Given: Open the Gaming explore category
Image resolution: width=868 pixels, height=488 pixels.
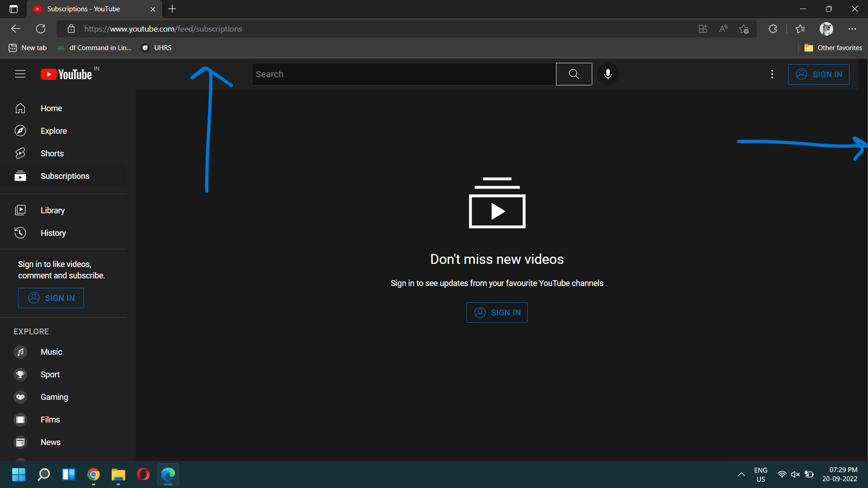Looking at the screenshot, I should [54, 397].
